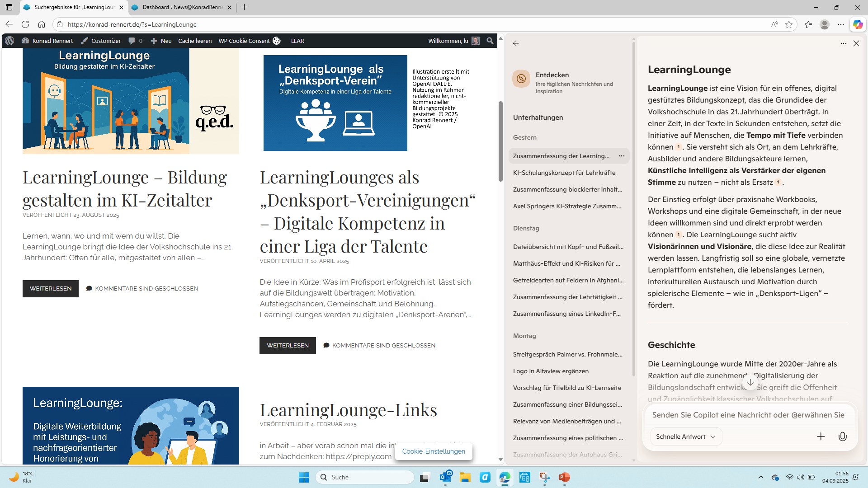
Task: Click the Entdecken compass icon
Action: tap(521, 79)
